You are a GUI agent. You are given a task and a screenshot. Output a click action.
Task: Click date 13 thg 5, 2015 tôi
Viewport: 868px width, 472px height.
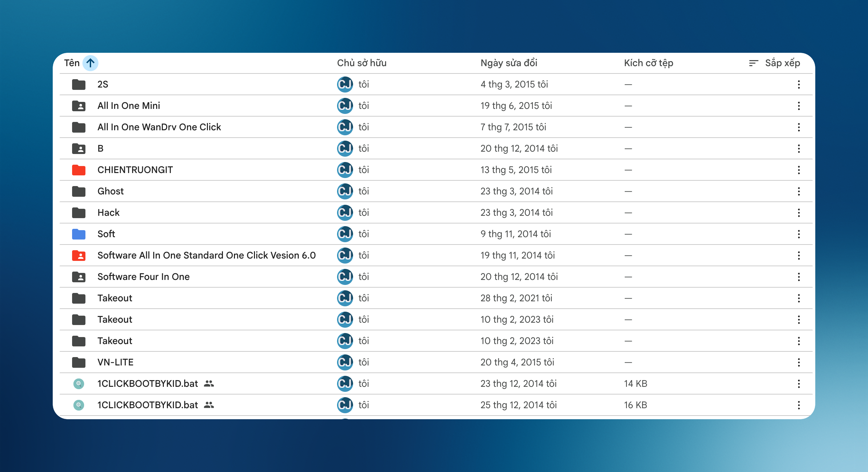[x=516, y=170]
